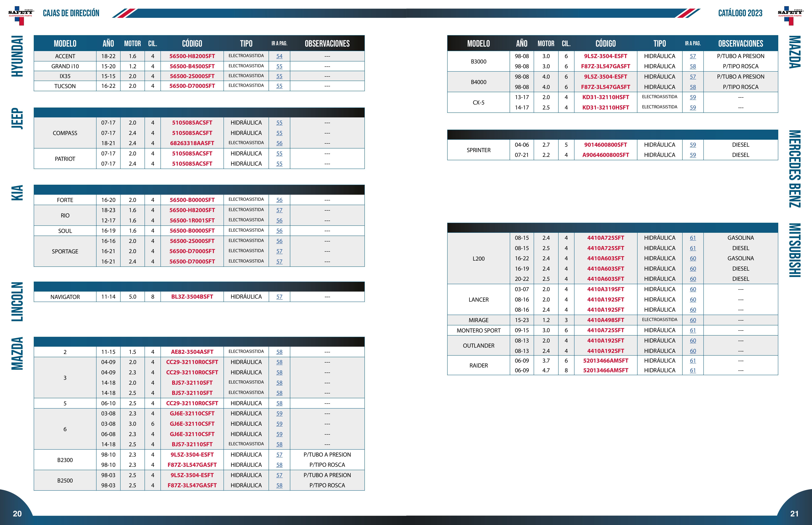Open page 56 link beside code 56500-1R001SFT
812x525 pixels.
coord(279,220)
